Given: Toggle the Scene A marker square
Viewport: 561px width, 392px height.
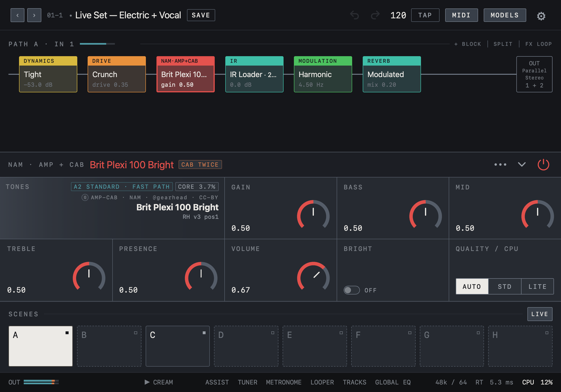Looking at the screenshot, I should [x=67, y=333].
